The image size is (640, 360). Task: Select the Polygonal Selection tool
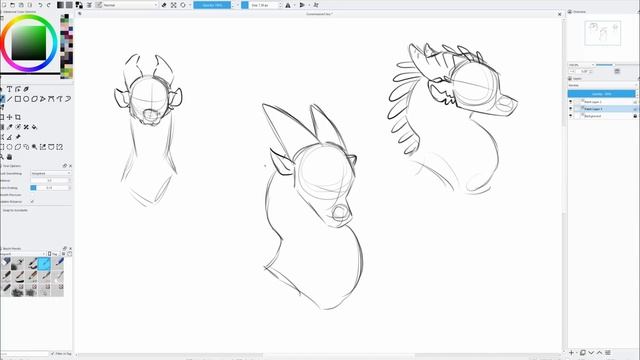(18, 147)
